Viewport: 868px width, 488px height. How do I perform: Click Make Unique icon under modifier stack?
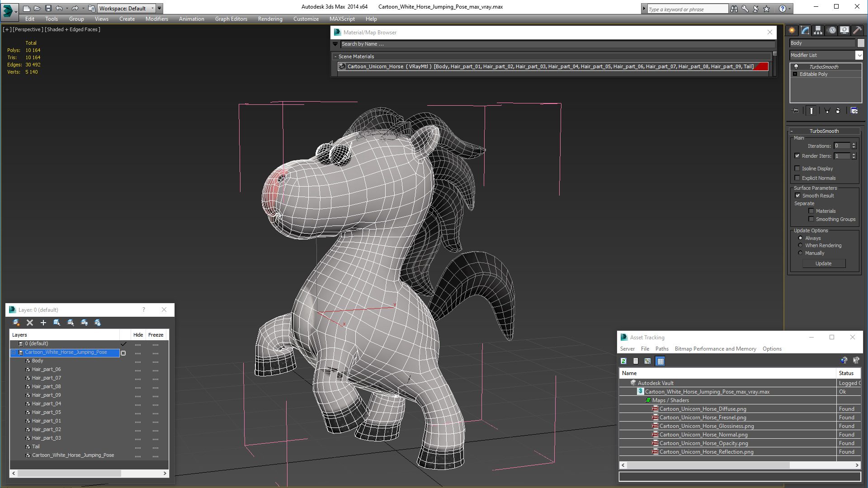point(827,111)
